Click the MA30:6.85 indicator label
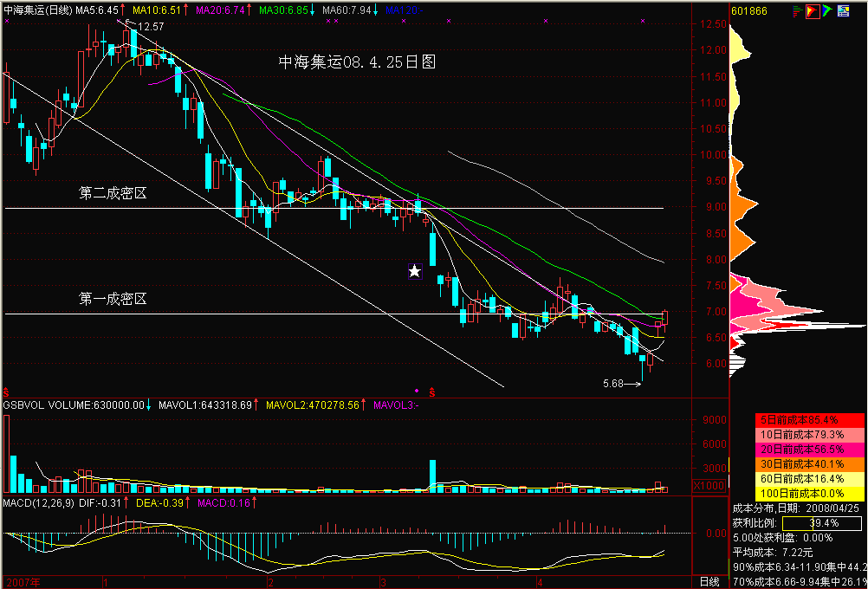The height and width of the screenshot is (589, 868). coord(283,10)
